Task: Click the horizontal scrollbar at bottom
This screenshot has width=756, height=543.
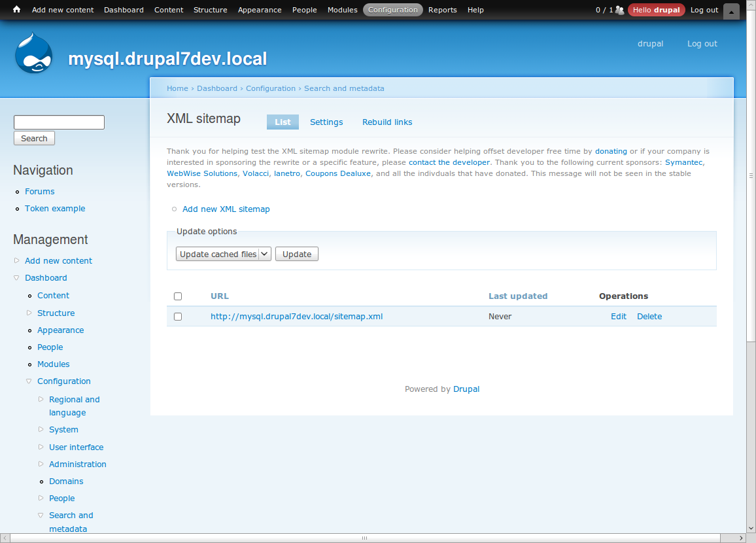Action: click(x=365, y=538)
